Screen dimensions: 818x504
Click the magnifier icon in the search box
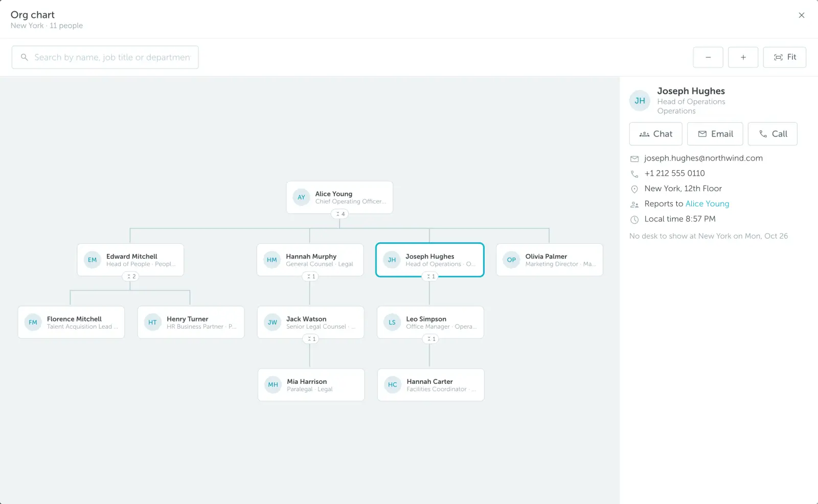(x=24, y=57)
